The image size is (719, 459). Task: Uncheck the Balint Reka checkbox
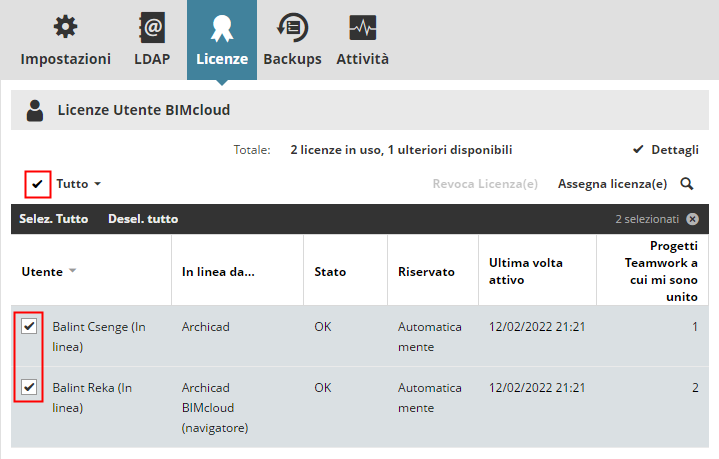click(x=29, y=387)
